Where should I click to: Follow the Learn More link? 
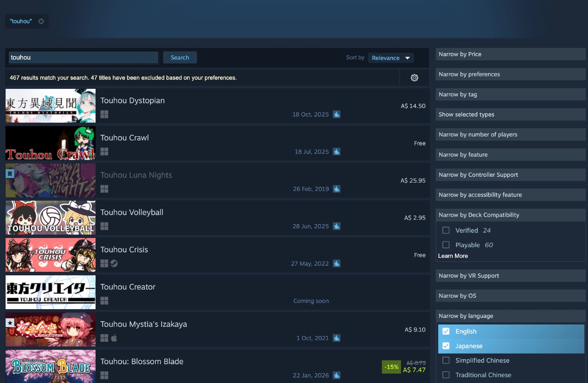[x=453, y=256]
